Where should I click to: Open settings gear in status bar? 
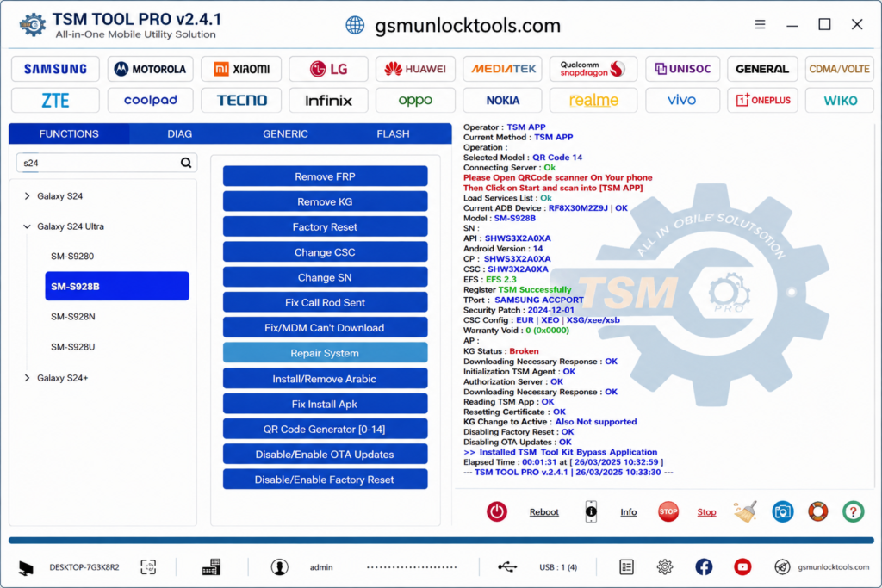665,566
